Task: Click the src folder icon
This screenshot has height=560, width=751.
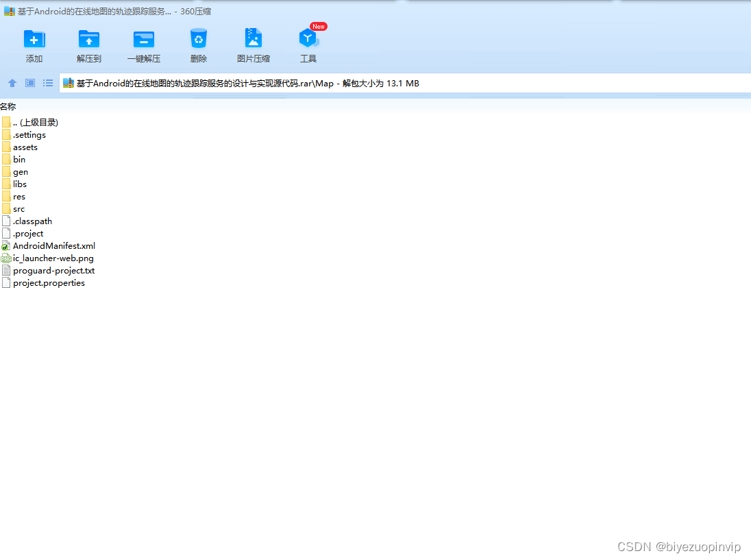Action: (x=6, y=209)
